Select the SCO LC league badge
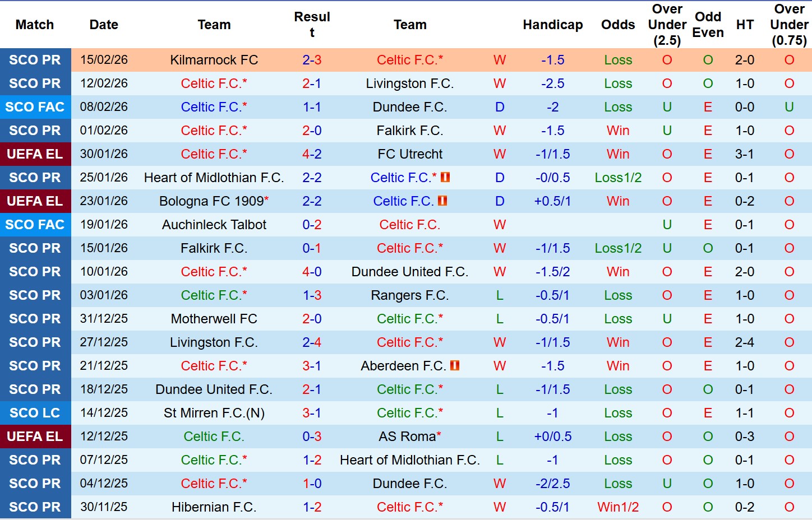812x520 pixels. (35, 413)
